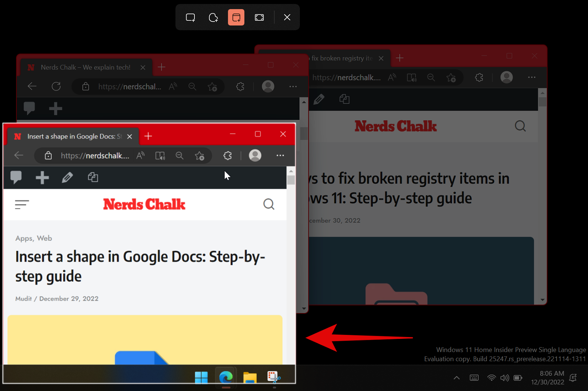Image resolution: width=588 pixels, height=391 pixels.
Task: Click address bar in Nerds Chalk homepage window
Action: tap(129, 87)
